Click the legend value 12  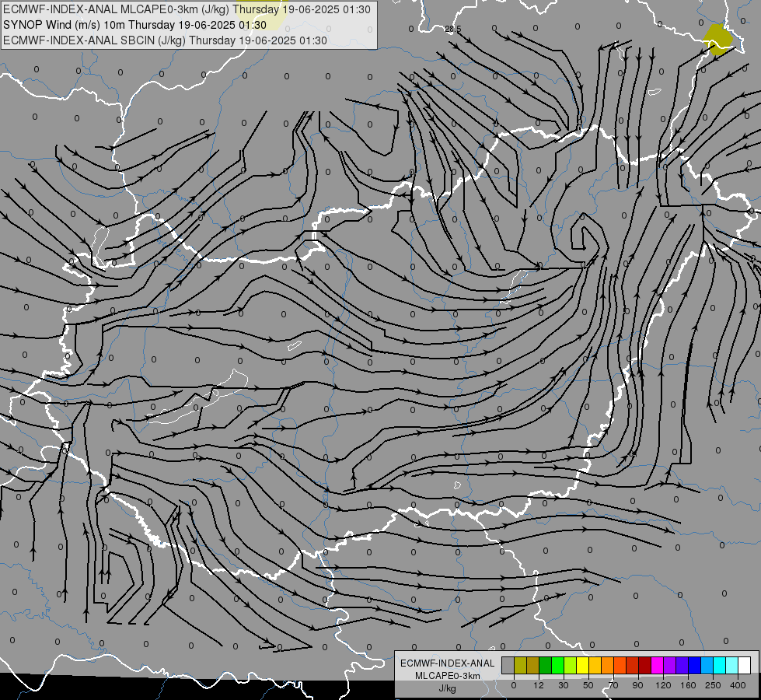point(539,685)
